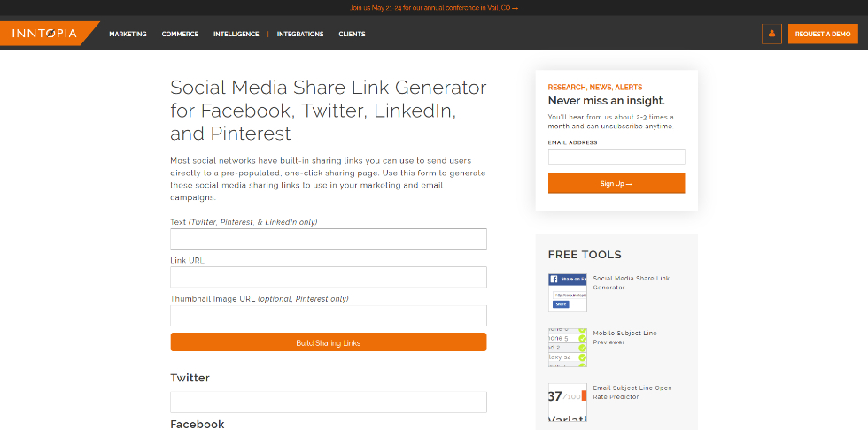Click the Inntopia logo
Image resolution: width=868 pixels, height=430 pixels.
tap(44, 34)
